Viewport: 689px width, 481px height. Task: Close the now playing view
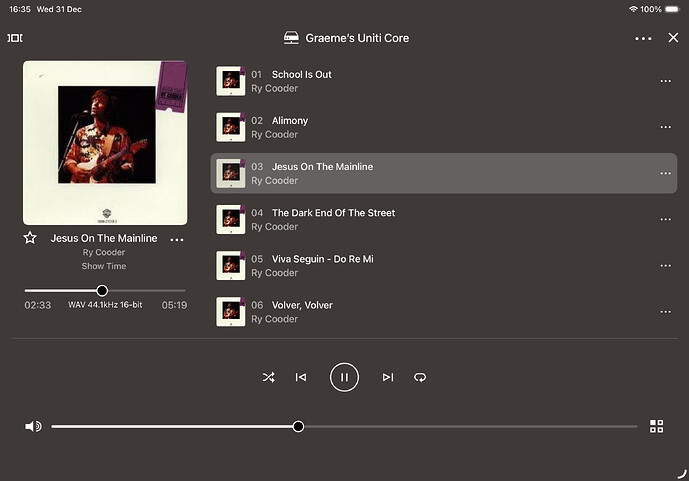pyautogui.click(x=673, y=38)
